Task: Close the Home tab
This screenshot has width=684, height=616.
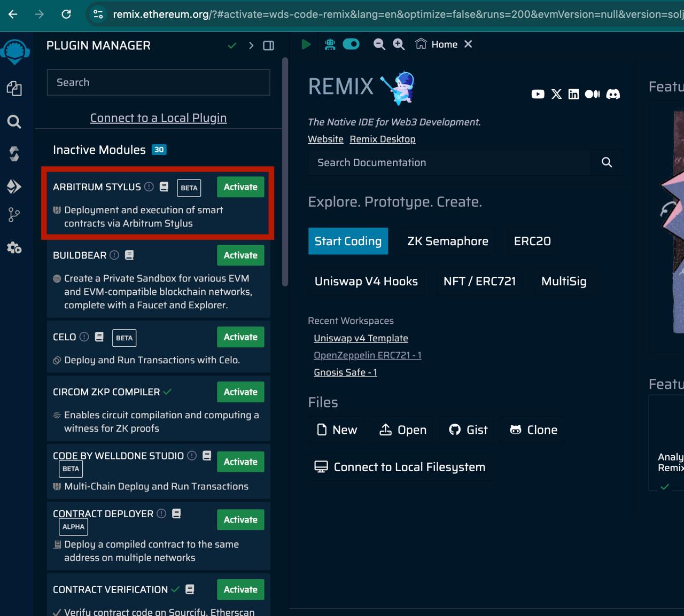Action: 468,44
